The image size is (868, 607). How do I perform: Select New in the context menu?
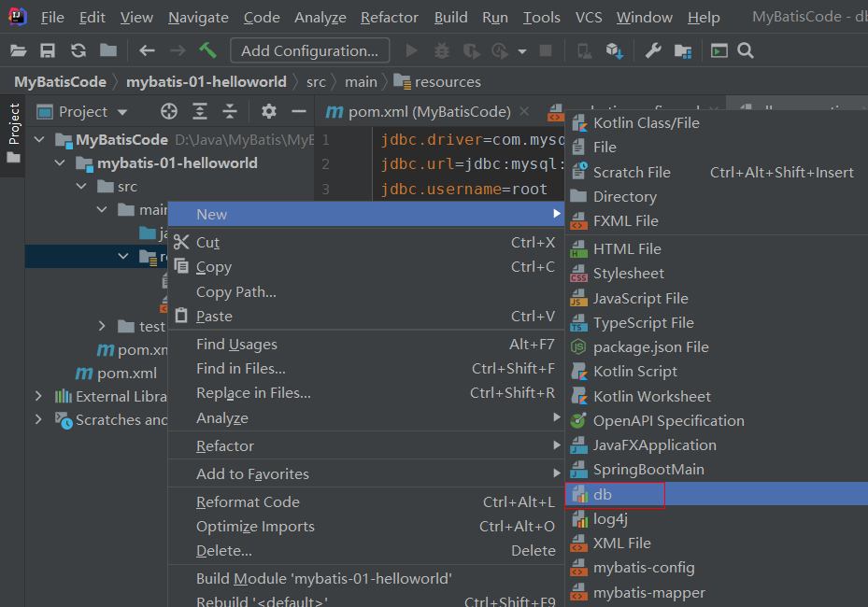366,214
